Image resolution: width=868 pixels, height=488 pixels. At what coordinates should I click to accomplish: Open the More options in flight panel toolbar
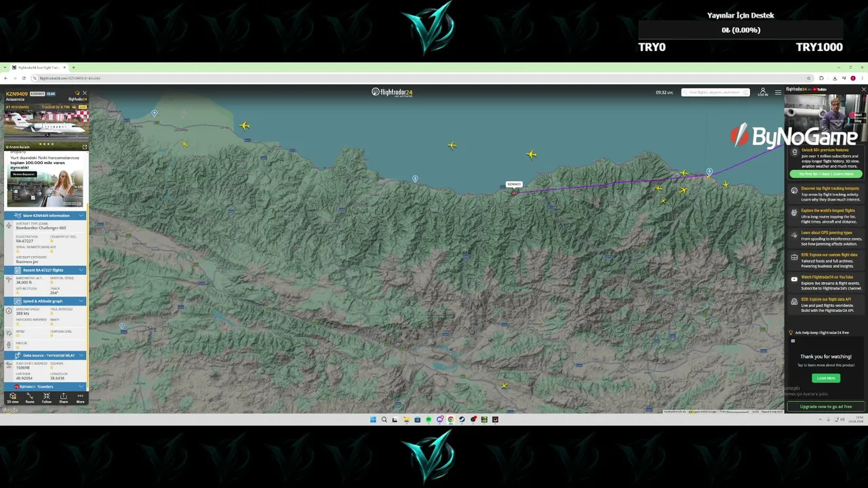tap(80, 397)
